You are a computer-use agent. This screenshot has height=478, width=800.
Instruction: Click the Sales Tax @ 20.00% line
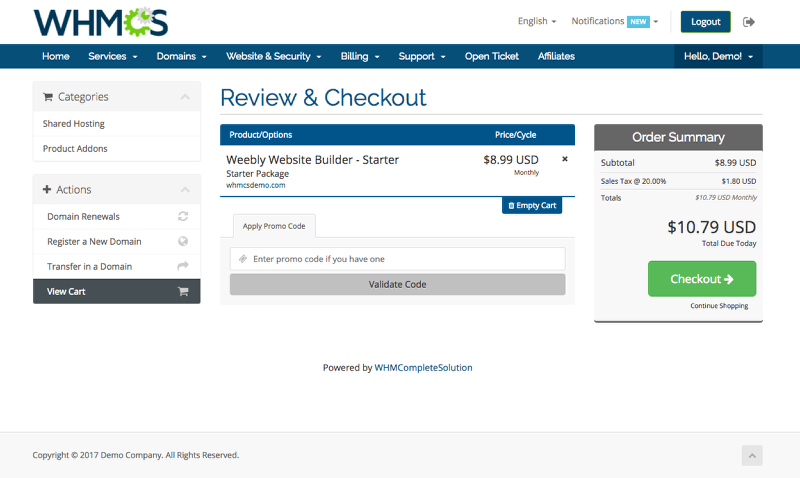coord(678,181)
